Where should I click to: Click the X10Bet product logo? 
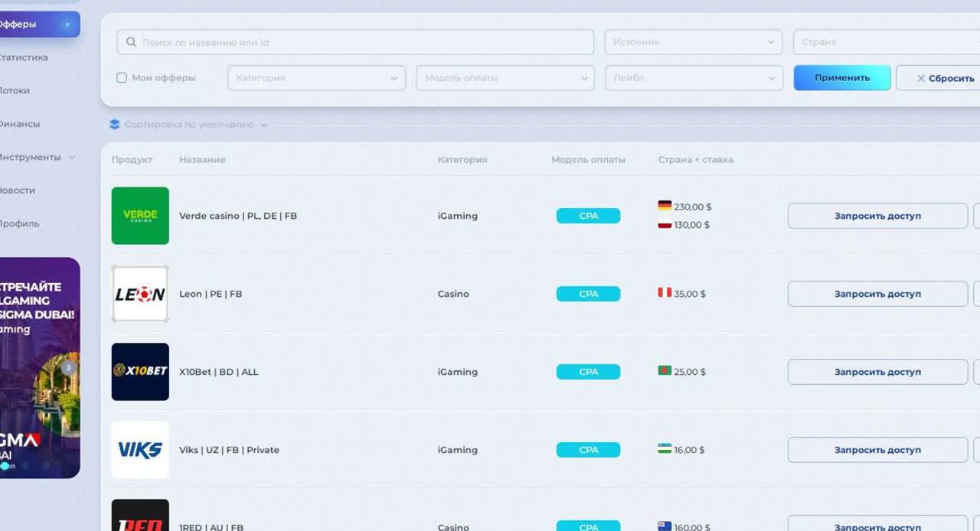pos(140,372)
